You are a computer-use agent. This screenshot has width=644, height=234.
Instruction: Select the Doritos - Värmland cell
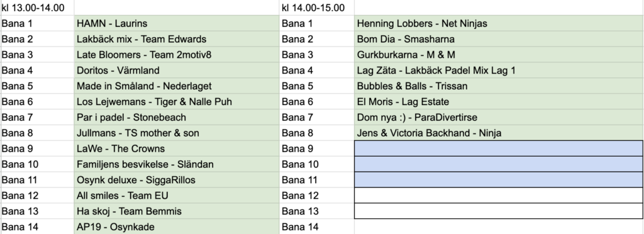click(177, 70)
